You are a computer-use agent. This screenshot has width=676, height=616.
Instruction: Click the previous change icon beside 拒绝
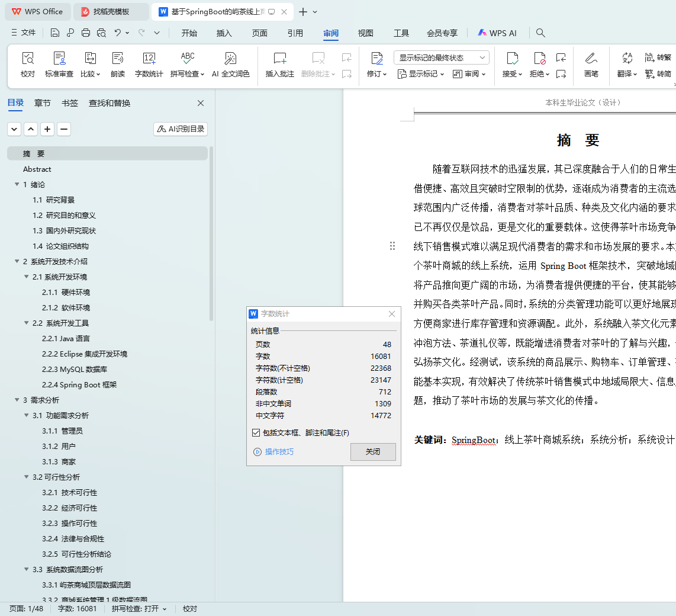click(x=561, y=57)
